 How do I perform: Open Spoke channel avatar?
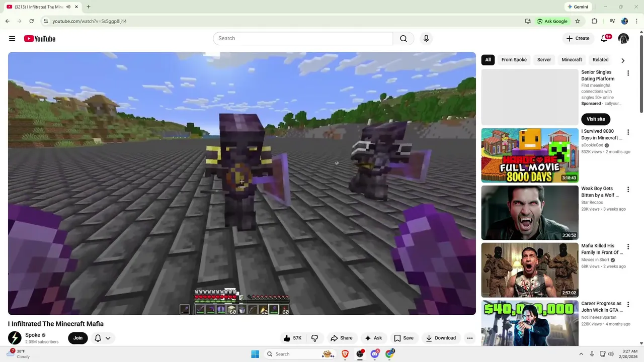tap(15, 338)
